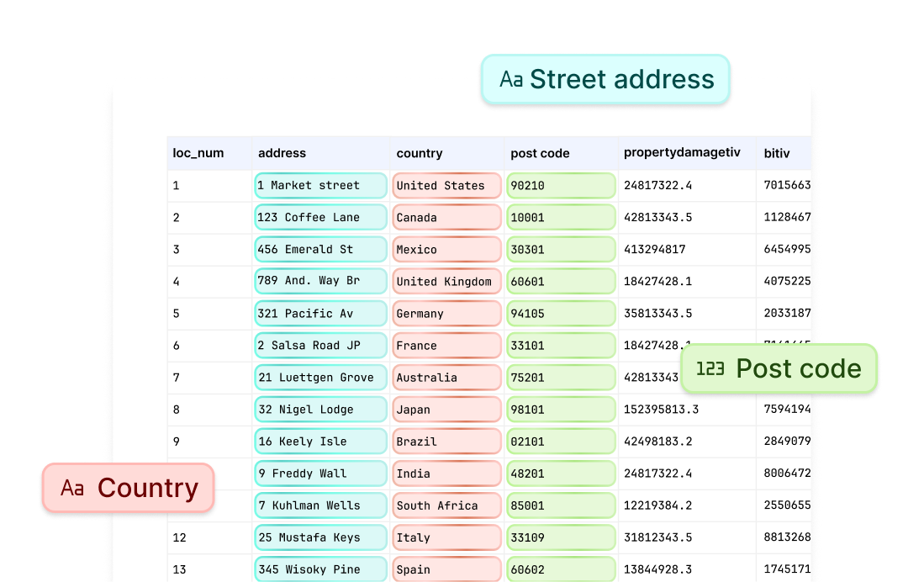The height and width of the screenshot is (582, 924).
Task: Click the post code cell 30301
Action: tap(561, 249)
